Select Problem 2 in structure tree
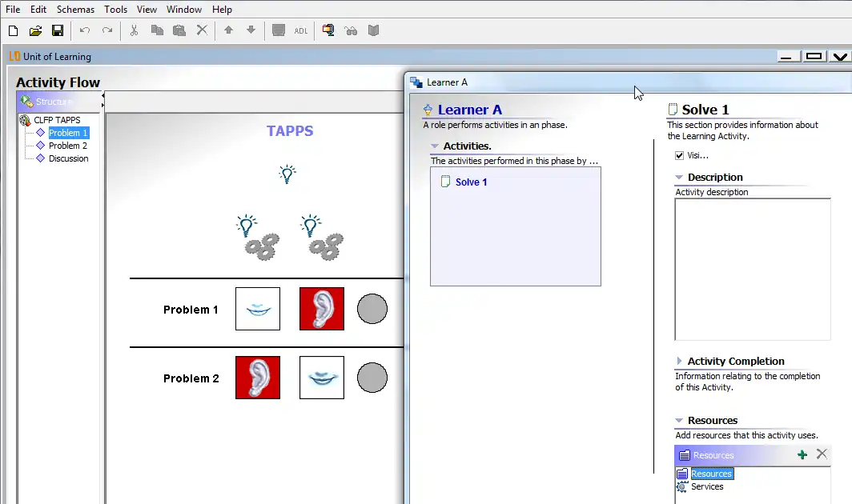 [x=68, y=146]
